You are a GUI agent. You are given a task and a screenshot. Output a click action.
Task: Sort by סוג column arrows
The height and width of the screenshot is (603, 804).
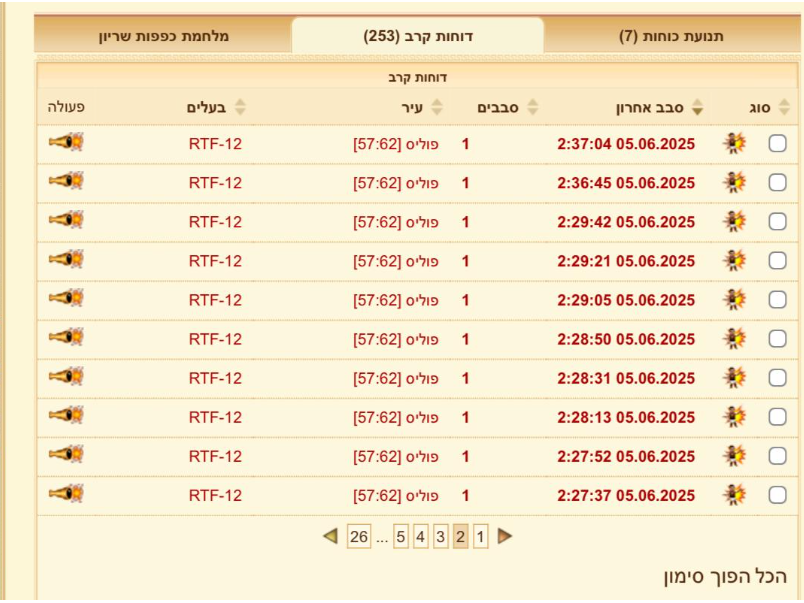coord(784,107)
